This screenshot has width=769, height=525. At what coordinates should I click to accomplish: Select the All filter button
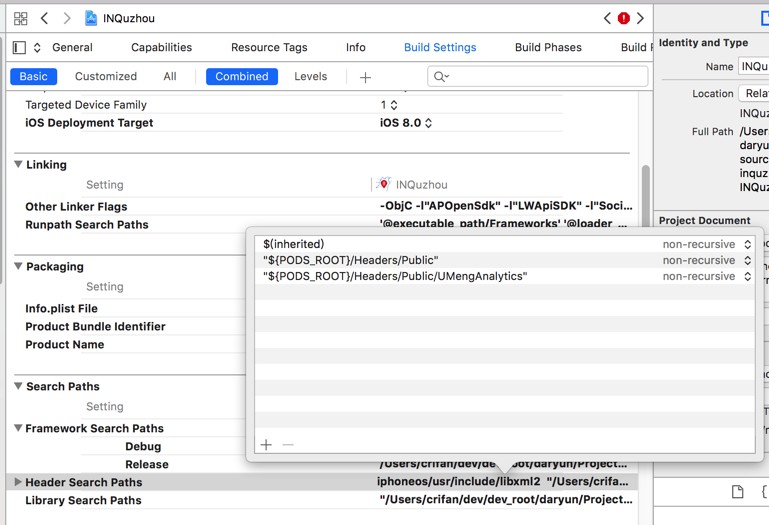pyautogui.click(x=170, y=77)
